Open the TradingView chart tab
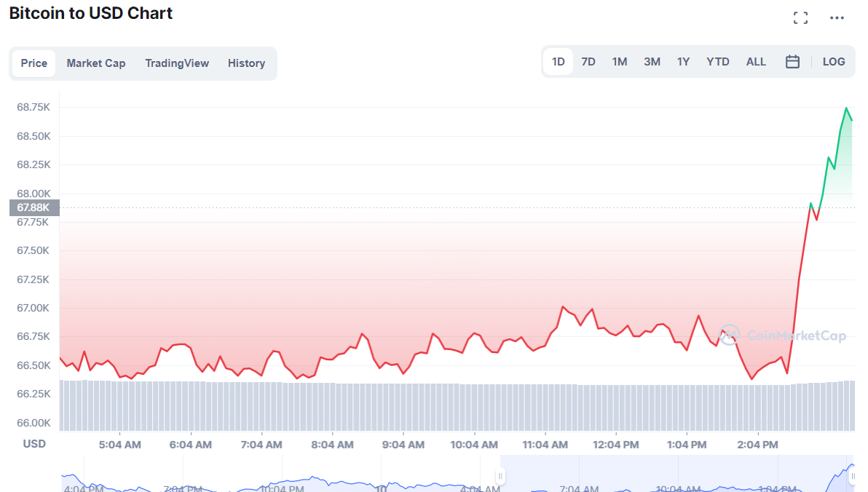The image size is (868, 492). point(177,63)
